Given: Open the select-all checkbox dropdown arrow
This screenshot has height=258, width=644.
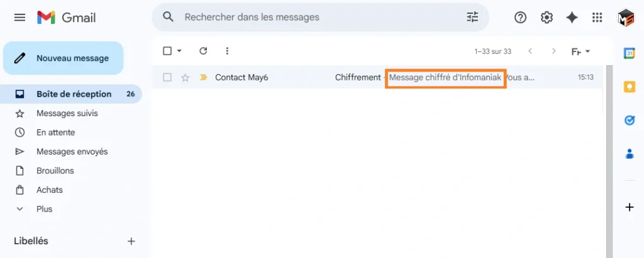Looking at the screenshot, I should 179,51.
